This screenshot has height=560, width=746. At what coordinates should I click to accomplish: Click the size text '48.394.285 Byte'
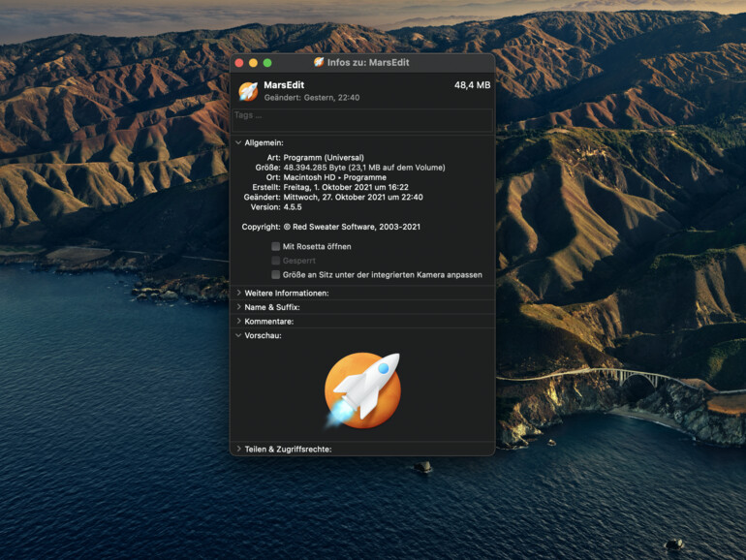point(315,168)
